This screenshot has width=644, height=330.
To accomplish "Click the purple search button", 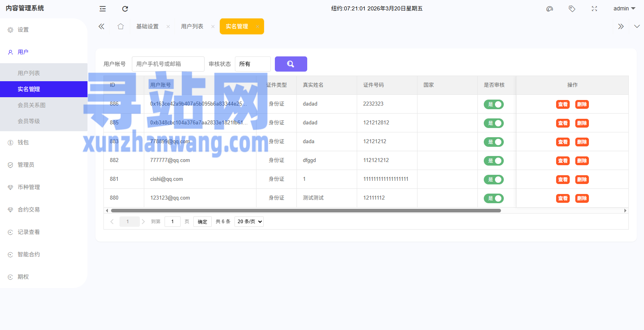I will (291, 64).
